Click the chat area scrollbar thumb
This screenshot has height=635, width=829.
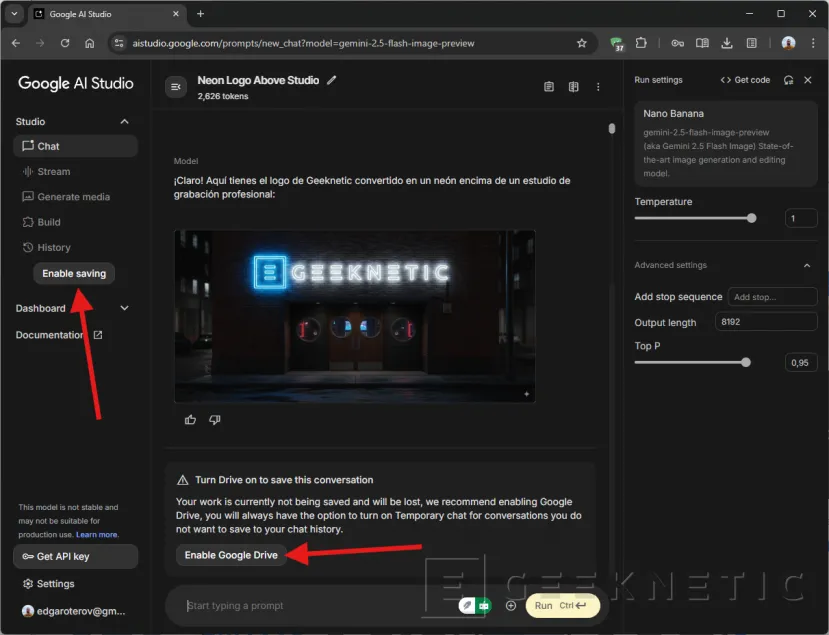[612, 128]
